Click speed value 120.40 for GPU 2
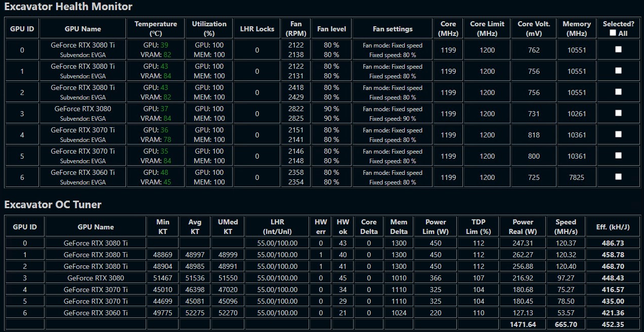644x332 pixels. (566, 266)
